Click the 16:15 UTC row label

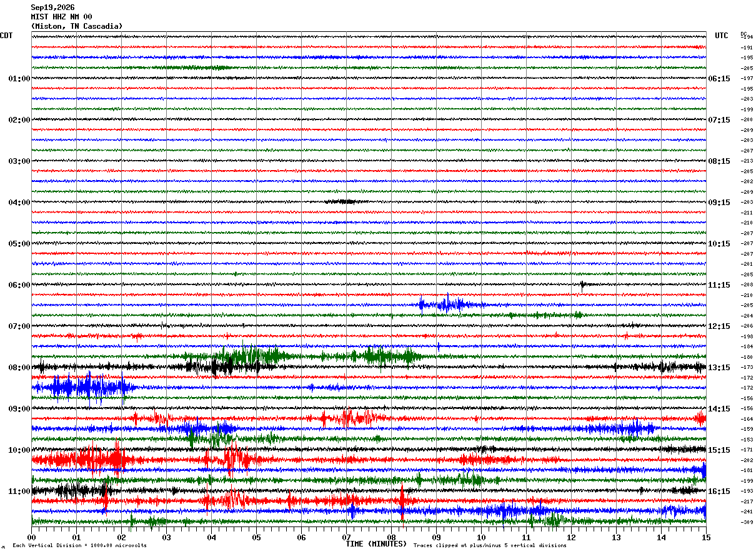point(719,491)
